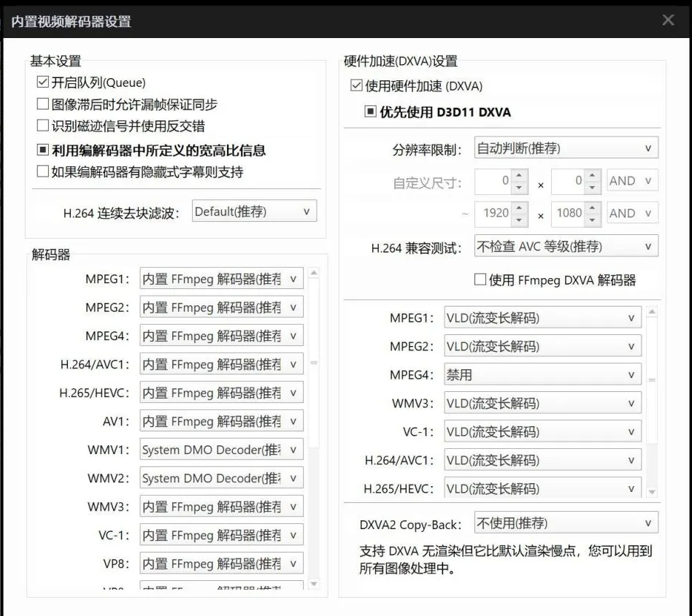This screenshot has height=616, width=692.
Task: Enable 识别磁迹信号并使用反交错 checkbox
Action: [x=43, y=126]
